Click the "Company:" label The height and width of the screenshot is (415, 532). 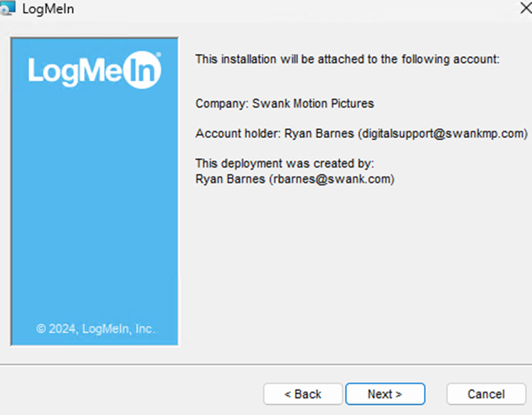pos(222,104)
